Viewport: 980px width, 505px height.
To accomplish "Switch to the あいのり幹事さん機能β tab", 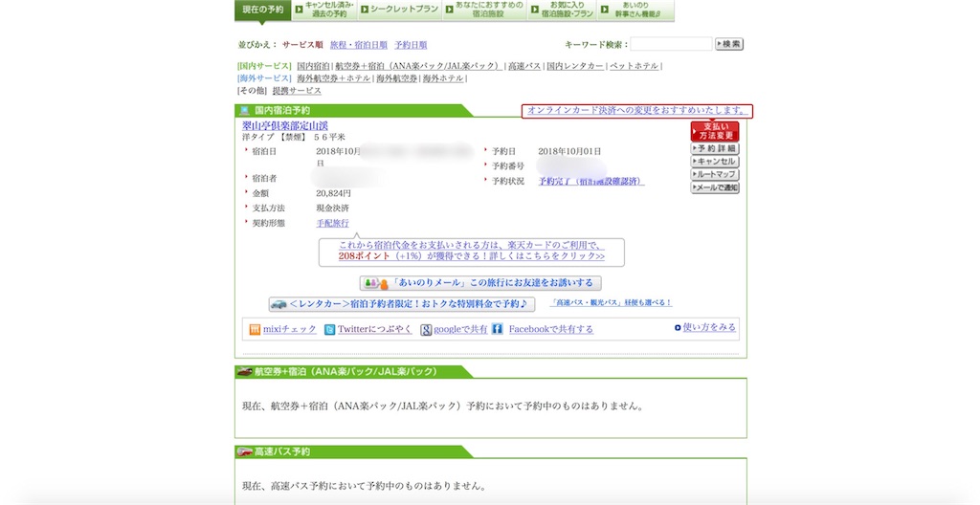I will [x=635, y=10].
